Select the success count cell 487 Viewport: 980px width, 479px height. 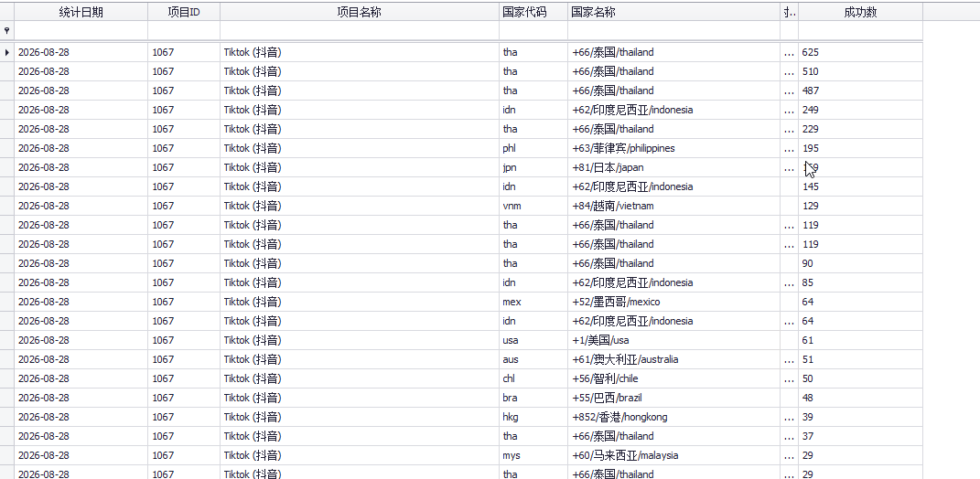pos(861,90)
